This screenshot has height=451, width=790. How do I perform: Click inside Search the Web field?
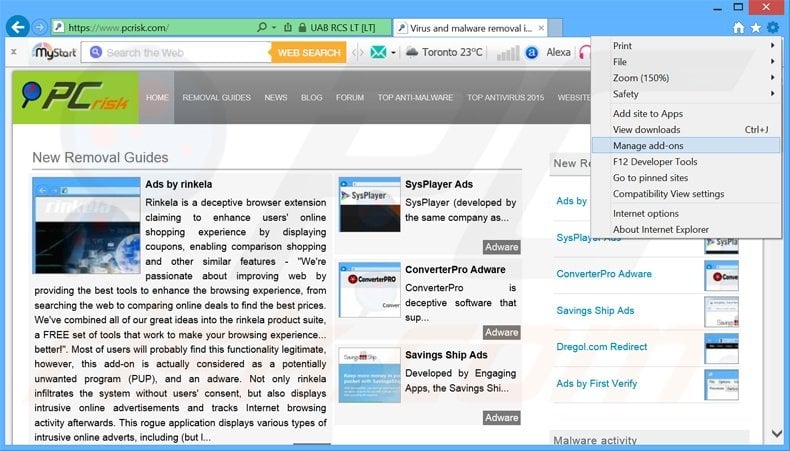[176, 52]
